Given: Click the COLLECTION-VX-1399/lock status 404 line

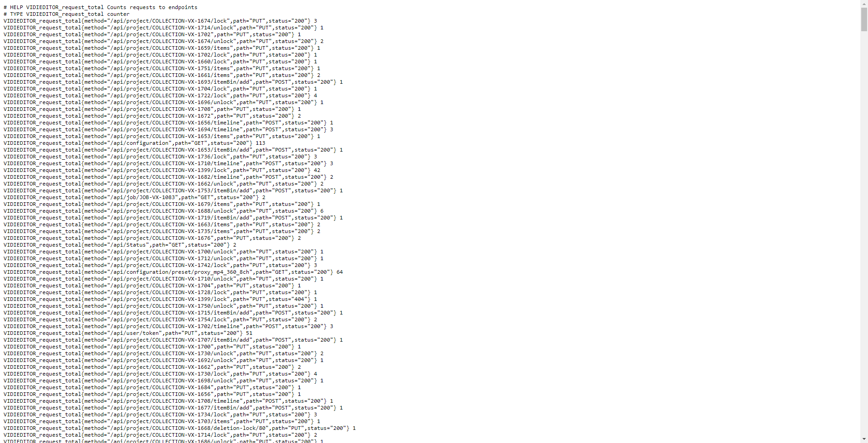Looking at the screenshot, I should coord(160,299).
